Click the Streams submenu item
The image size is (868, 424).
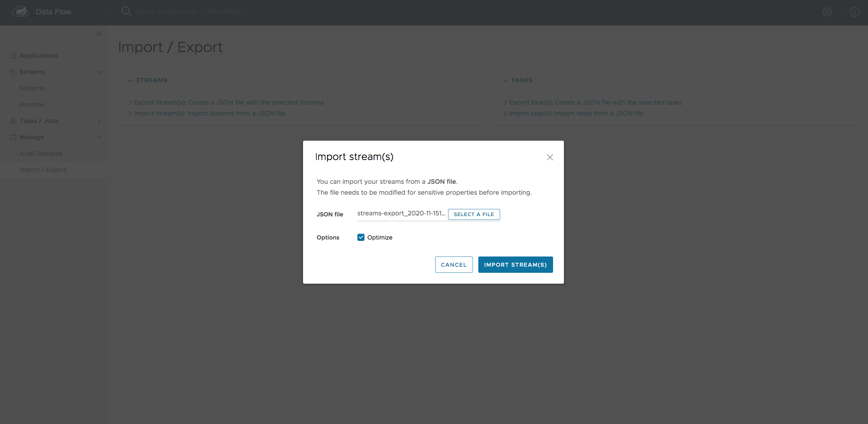(32, 88)
